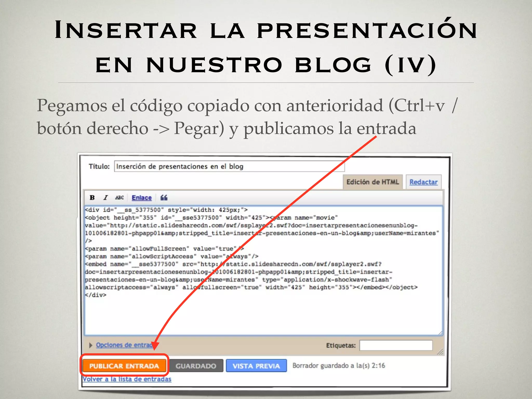The width and height of the screenshot is (532, 399).
Task: Switch to the Redactar tab
Action: point(423,182)
